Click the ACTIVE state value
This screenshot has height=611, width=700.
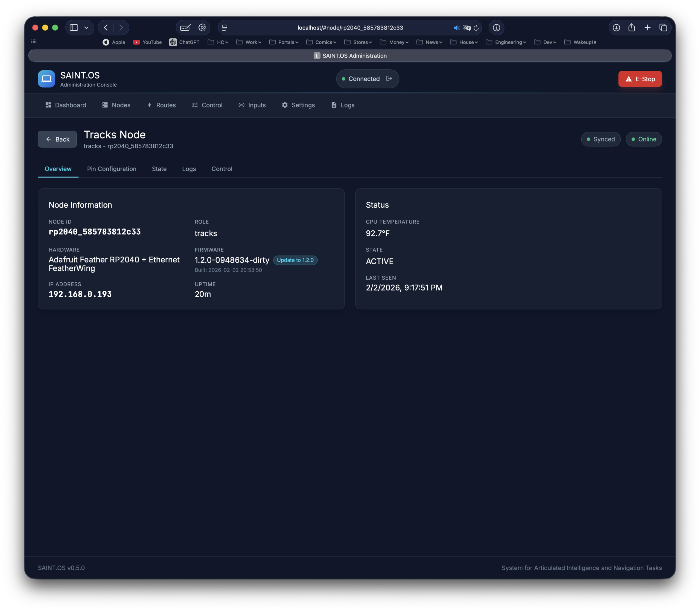coord(380,261)
